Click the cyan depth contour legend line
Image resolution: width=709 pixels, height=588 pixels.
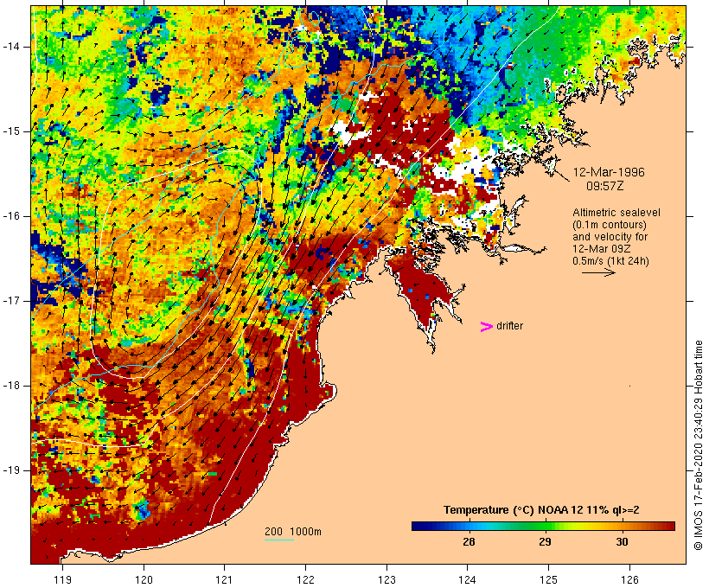(x=279, y=540)
